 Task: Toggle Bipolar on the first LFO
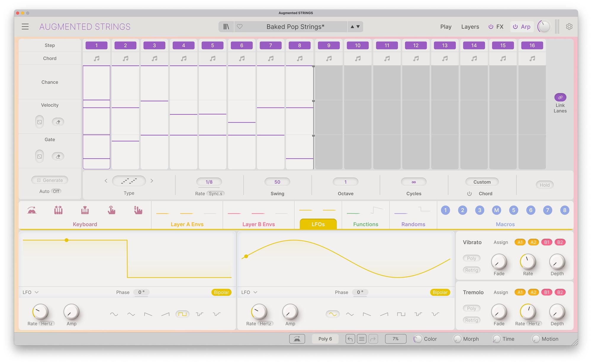click(221, 292)
